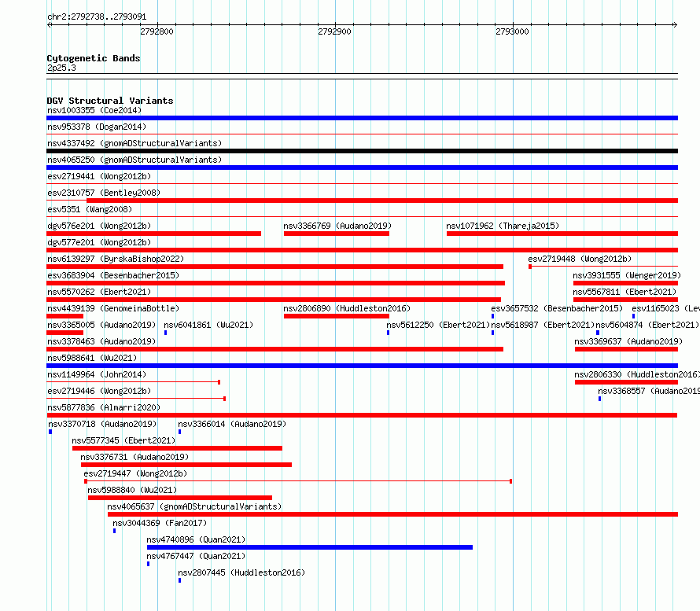Viewport: 700px width, 611px height.
Task: Select esv3683904 (Besenbacher2015) label
Action: pyautogui.click(x=113, y=275)
